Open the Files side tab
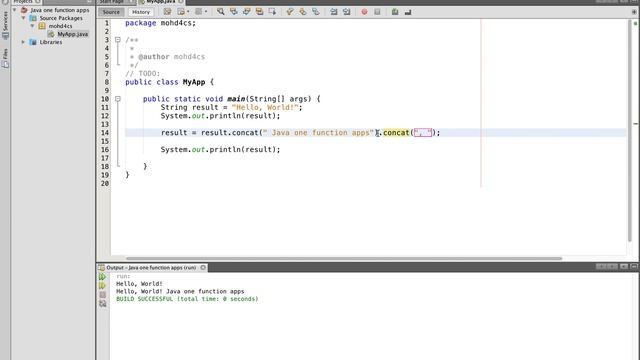The image size is (640, 360). click(5, 58)
